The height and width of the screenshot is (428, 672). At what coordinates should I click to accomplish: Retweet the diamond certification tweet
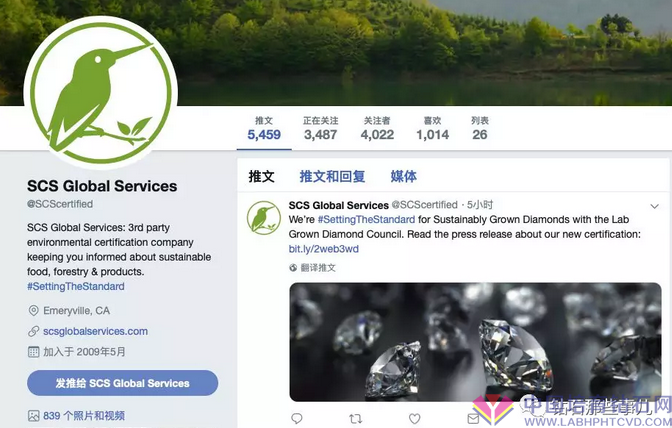pos(355,419)
